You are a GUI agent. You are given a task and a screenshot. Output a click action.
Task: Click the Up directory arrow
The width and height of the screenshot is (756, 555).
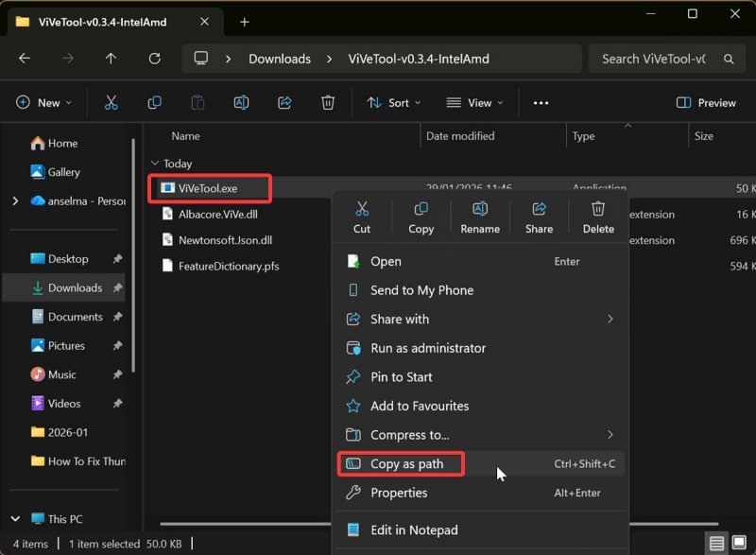click(112, 59)
